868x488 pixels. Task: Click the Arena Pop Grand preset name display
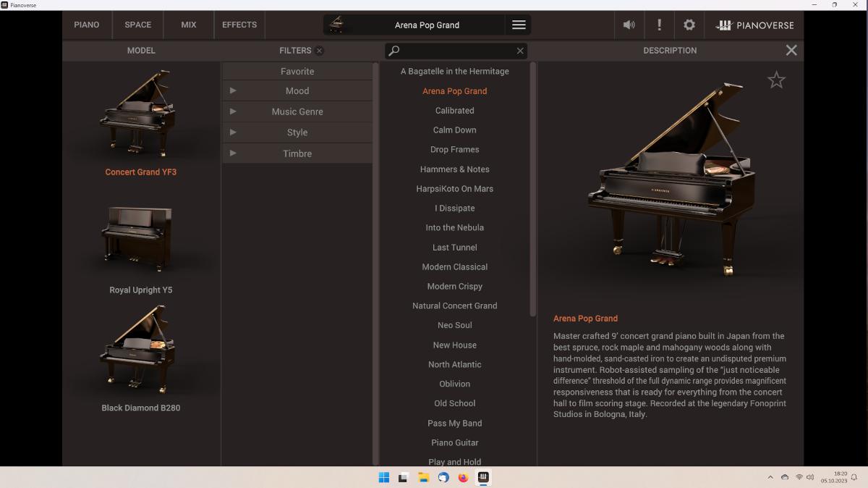pos(427,25)
